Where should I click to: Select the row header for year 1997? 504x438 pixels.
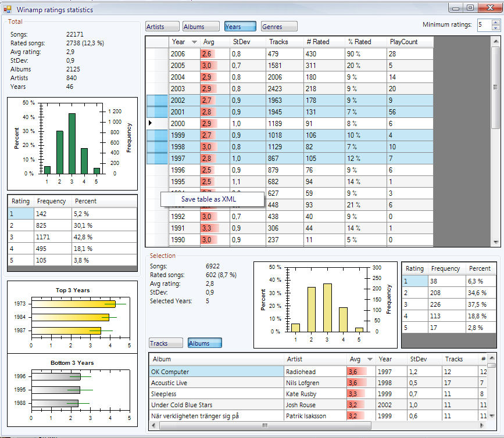click(157, 159)
